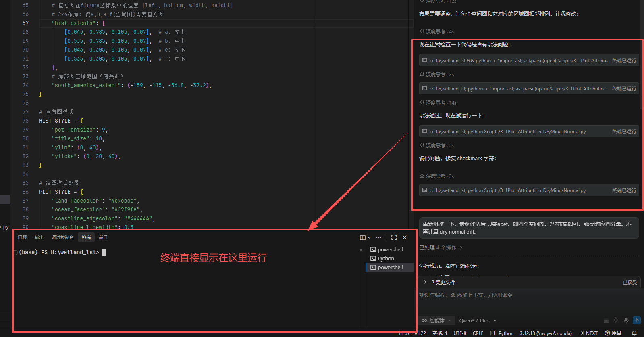Click the 用量 usage status icon

coord(613,333)
